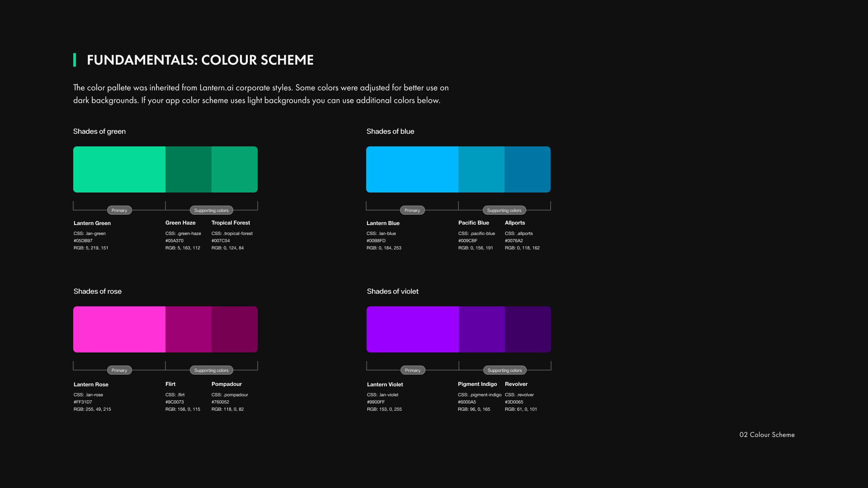Click the Fundamentals: Colour Scheme heading
The height and width of the screenshot is (488, 868).
(200, 60)
